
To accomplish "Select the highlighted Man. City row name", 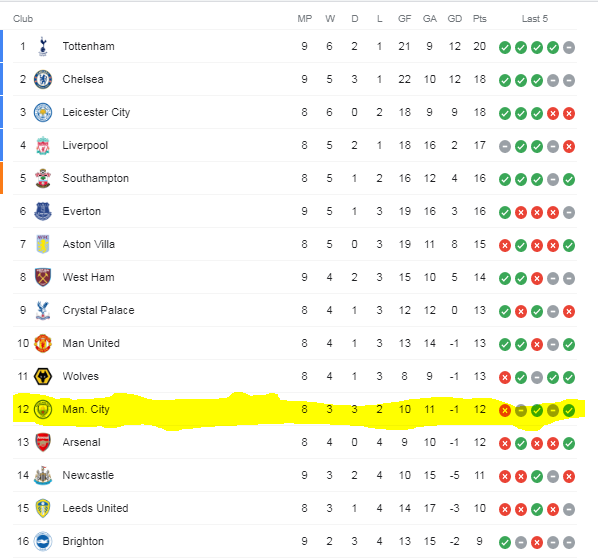I will point(86,410).
